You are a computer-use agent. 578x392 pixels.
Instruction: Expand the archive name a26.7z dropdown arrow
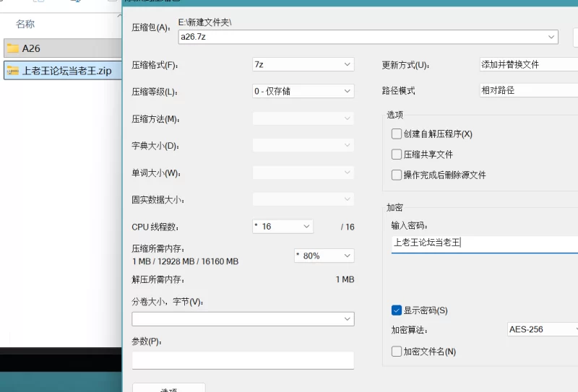click(551, 37)
